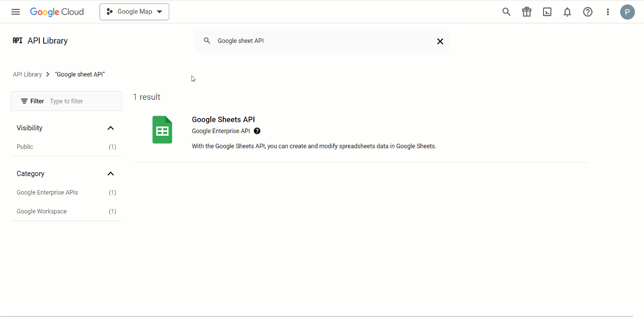Screen dimensions: 644x317
Task: Click the Filter icon
Action: pyautogui.click(x=24, y=101)
